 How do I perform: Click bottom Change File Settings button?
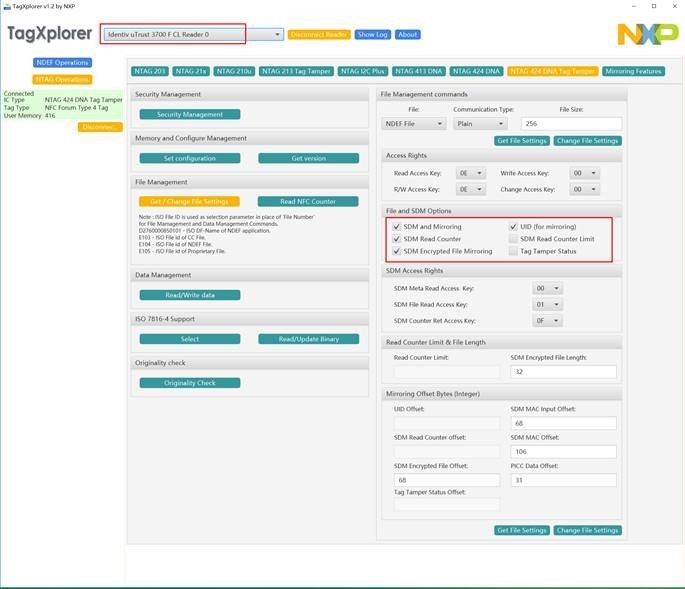pyautogui.click(x=588, y=530)
